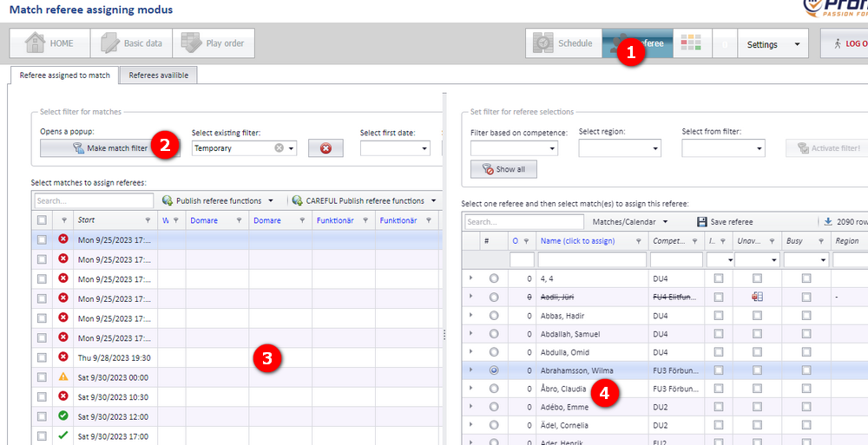Check the Sat 9/30/2023 10:30 match

[x=42, y=396]
